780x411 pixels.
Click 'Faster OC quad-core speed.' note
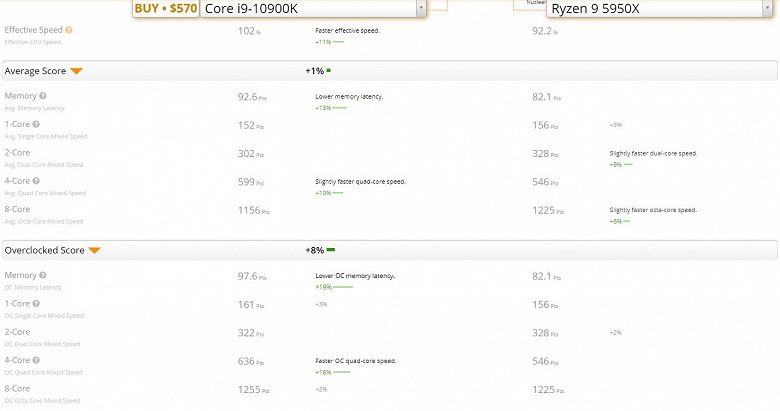coord(356,361)
